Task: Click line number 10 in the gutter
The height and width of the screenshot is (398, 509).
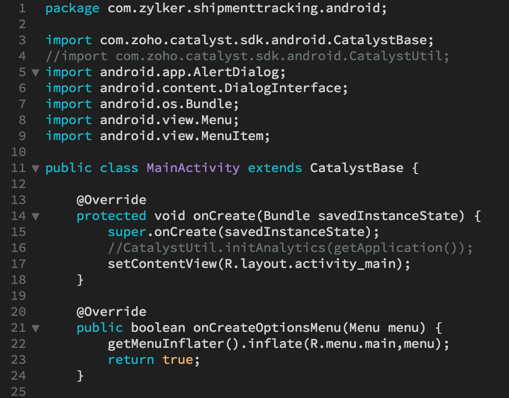Action: pyautogui.click(x=18, y=152)
